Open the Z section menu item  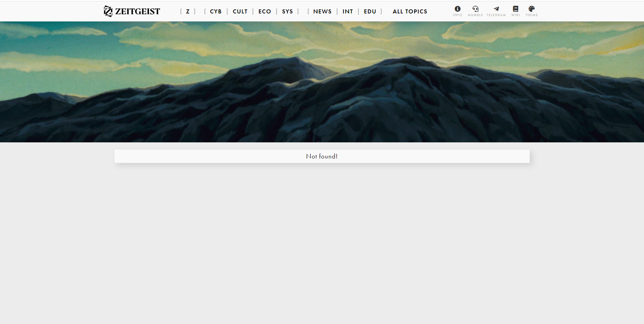(x=188, y=11)
